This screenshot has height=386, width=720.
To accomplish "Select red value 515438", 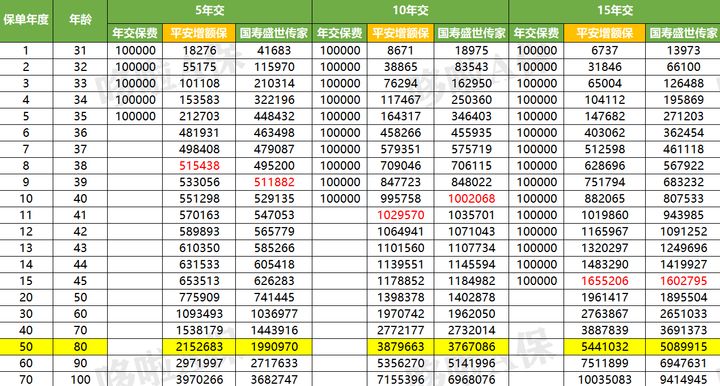I will [x=199, y=166].
